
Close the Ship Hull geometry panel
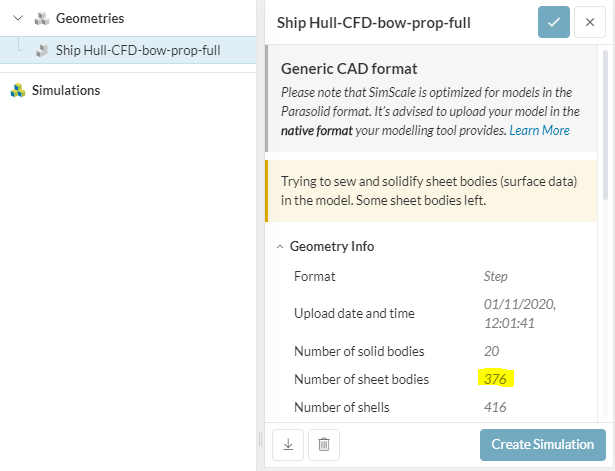click(589, 22)
